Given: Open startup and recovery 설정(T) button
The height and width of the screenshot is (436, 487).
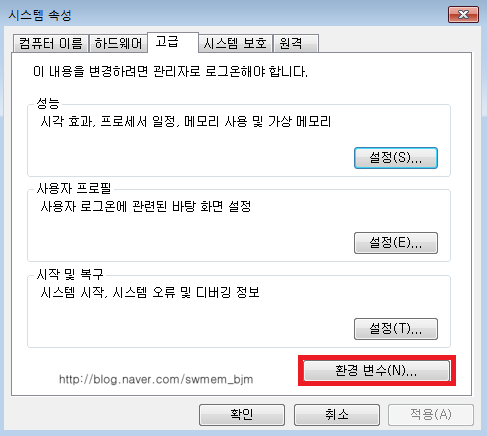Looking at the screenshot, I should point(396,329).
